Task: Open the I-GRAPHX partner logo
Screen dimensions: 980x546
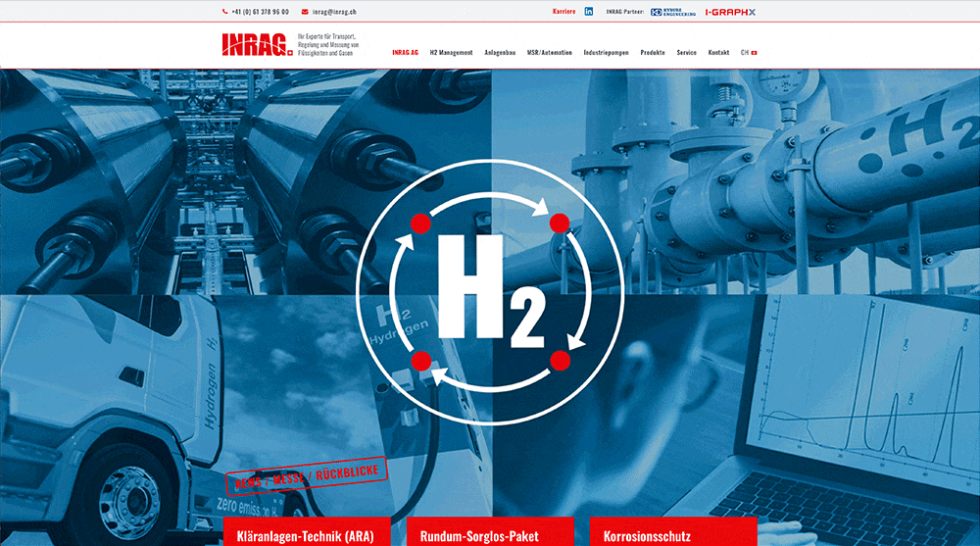Action: (730, 12)
